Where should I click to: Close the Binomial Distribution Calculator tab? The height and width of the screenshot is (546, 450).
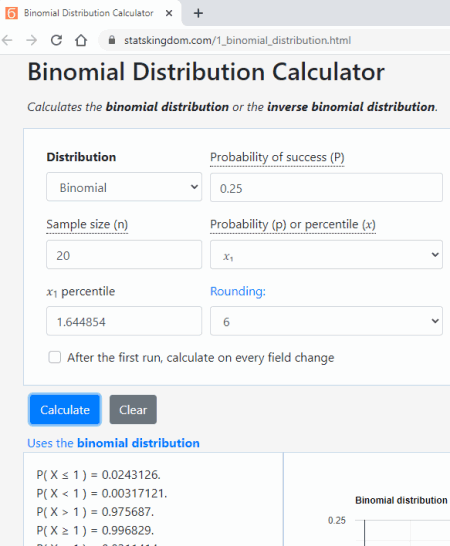click(169, 13)
